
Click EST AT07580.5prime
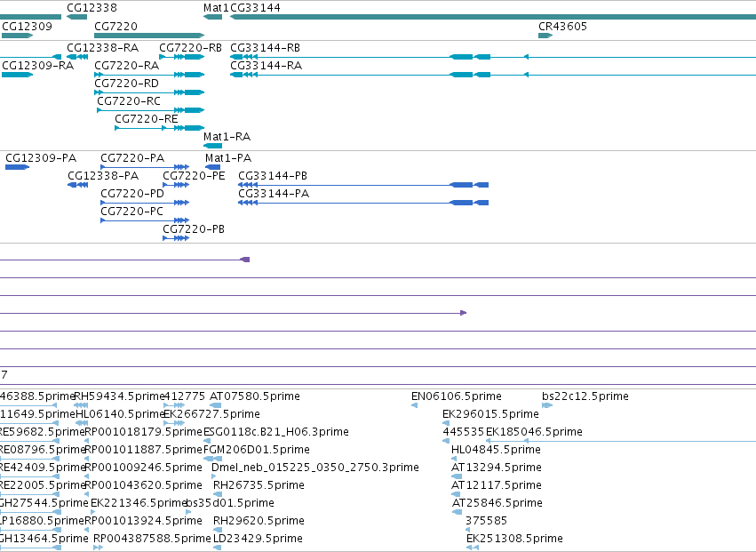pos(255,396)
